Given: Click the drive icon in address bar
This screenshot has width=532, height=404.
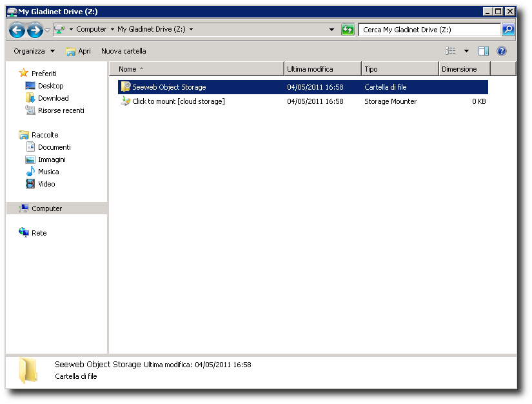Looking at the screenshot, I should point(59,30).
